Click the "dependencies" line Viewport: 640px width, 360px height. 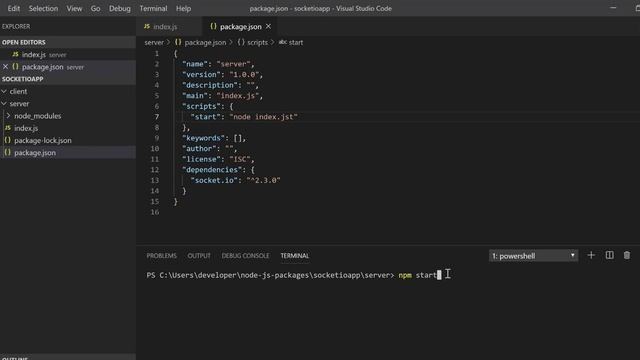click(x=218, y=170)
